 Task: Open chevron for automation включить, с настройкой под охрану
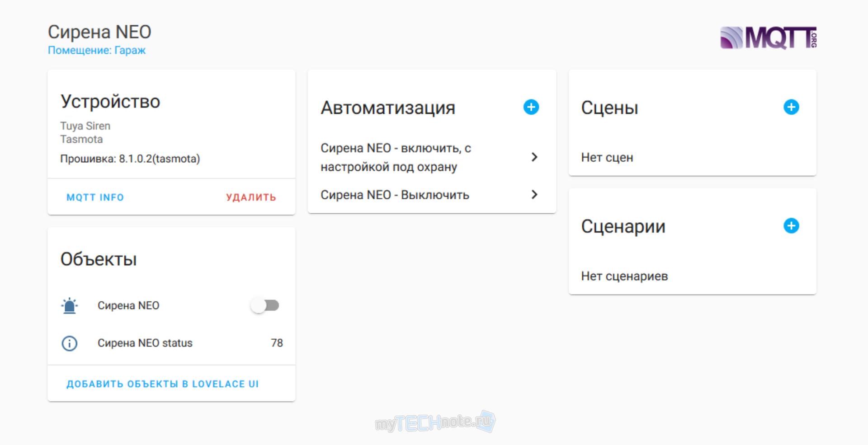[534, 157]
